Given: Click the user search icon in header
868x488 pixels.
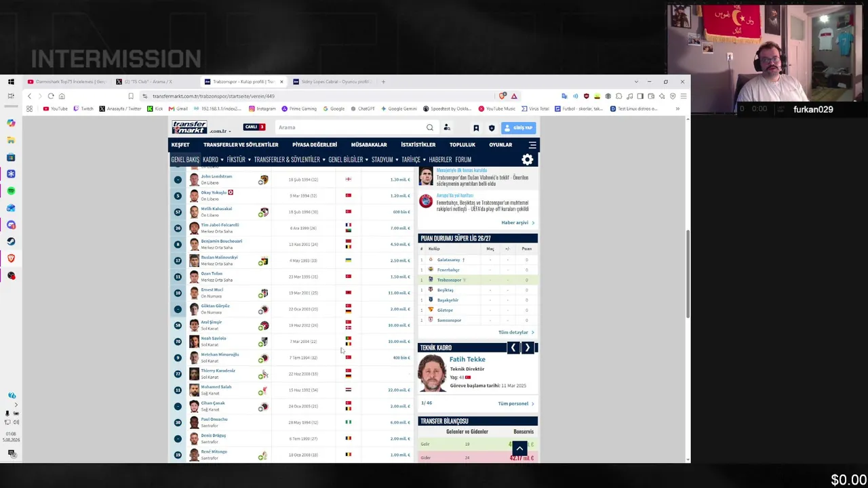Looking at the screenshot, I should (x=447, y=127).
